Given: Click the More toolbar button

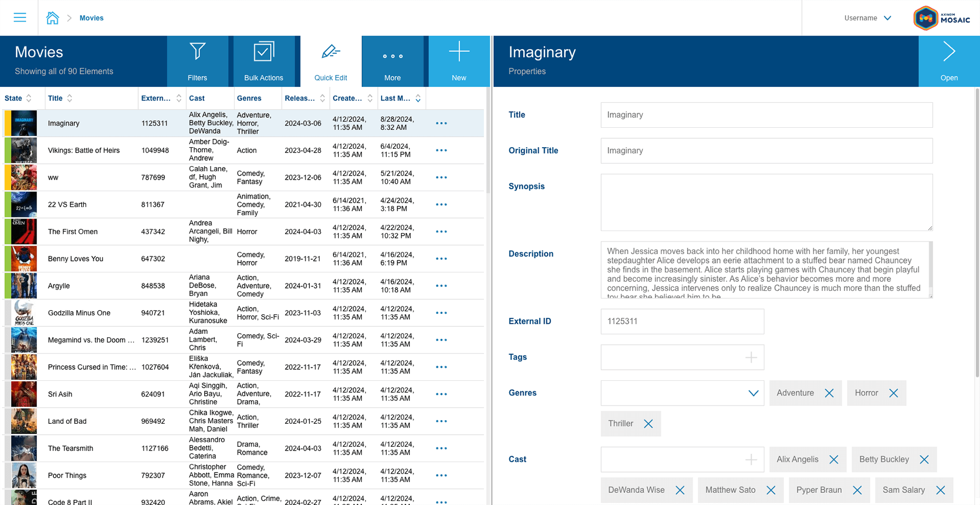Looking at the screenshot, I should click(392, 61).
